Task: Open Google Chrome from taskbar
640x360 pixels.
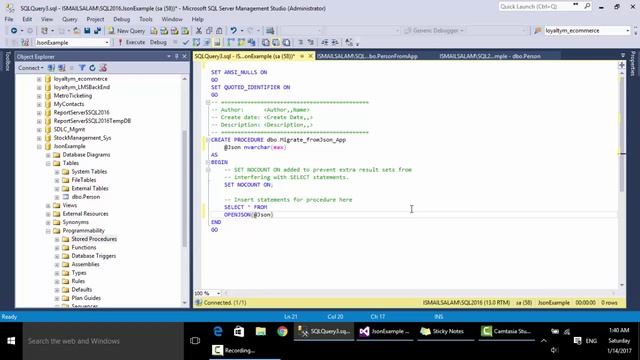Action: tap(282, 331)
